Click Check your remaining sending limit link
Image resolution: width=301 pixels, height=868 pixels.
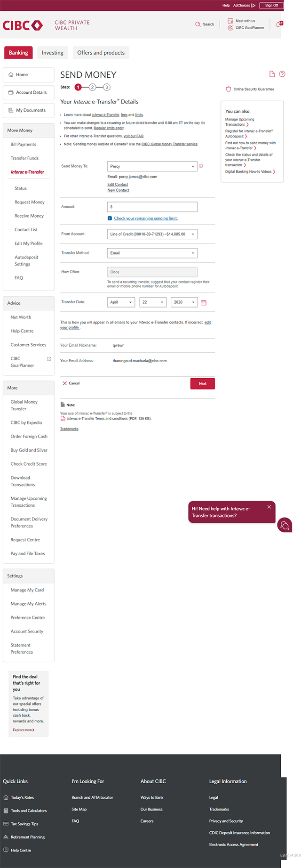pos(146,218)
